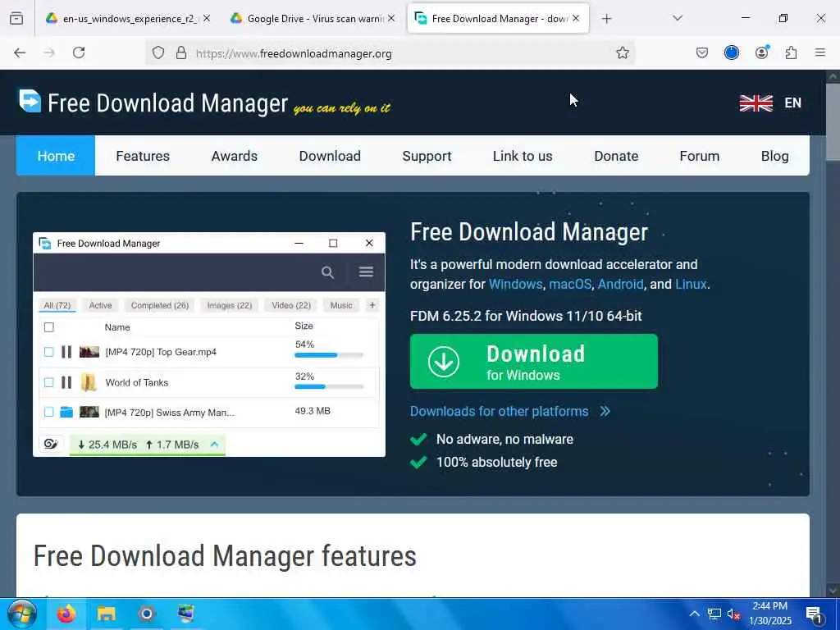Open File Explorer from taskbar
This screenshot has height=630, width=840.
click(x=106, y=614)
